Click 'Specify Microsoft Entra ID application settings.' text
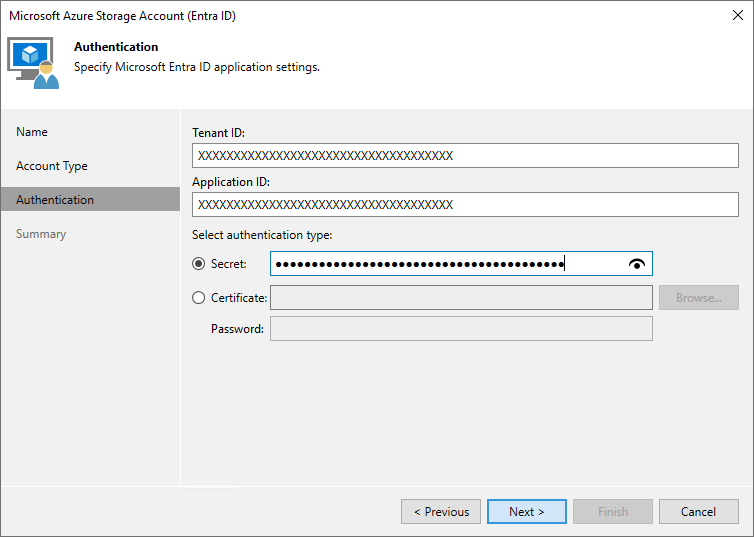The width and height of the screenshot is (754, 537). 197,67
